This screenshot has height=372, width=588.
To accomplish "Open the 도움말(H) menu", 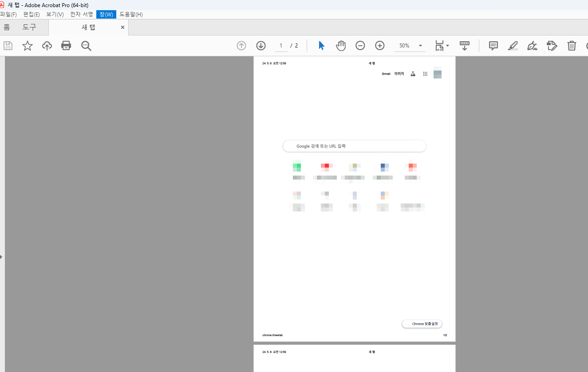I will coord(130,14).
